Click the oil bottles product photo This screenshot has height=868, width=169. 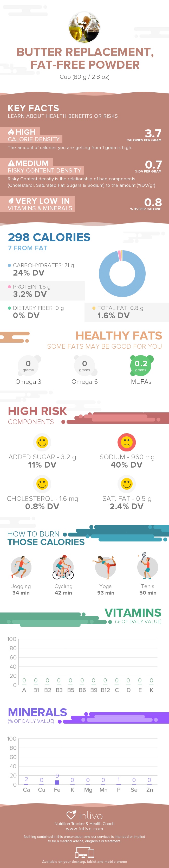tap(84, 27)
